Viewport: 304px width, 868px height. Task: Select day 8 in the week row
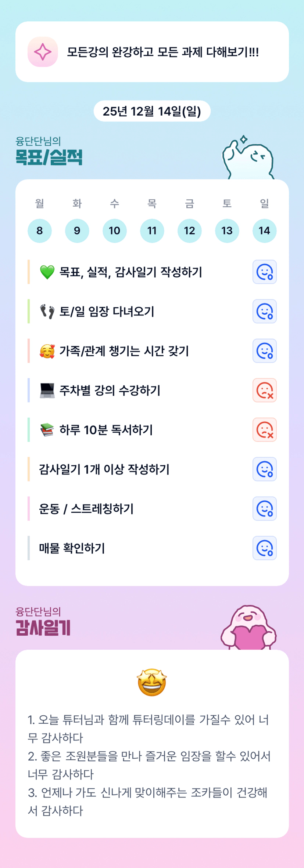40,231
